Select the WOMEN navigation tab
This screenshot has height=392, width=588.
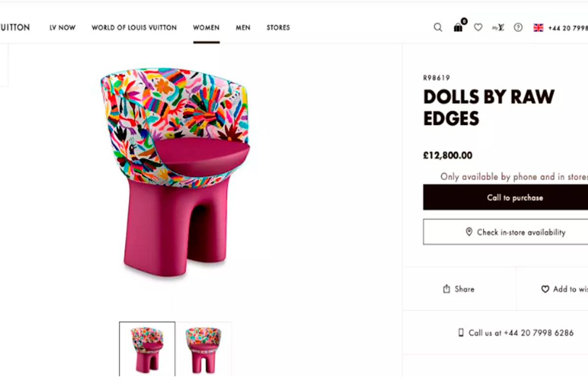pyautogui.click(x=206, y=27)
